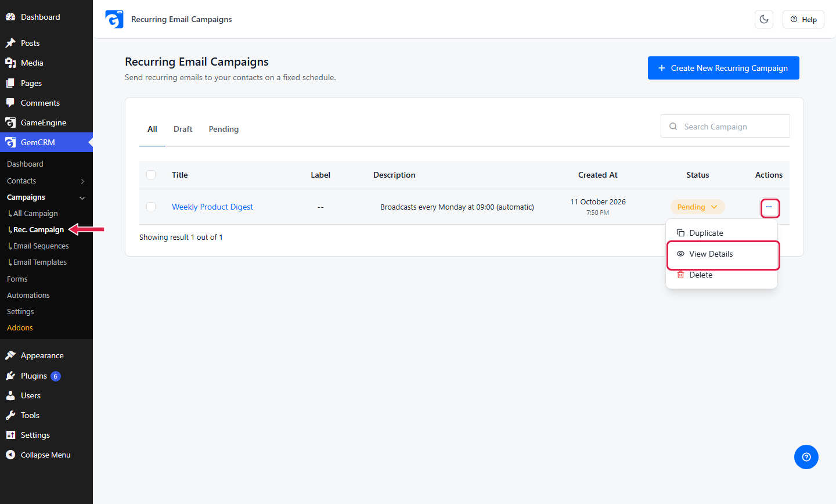Click the Plugins update count badge
Screen dimensions: 836x504
(56, 376)
